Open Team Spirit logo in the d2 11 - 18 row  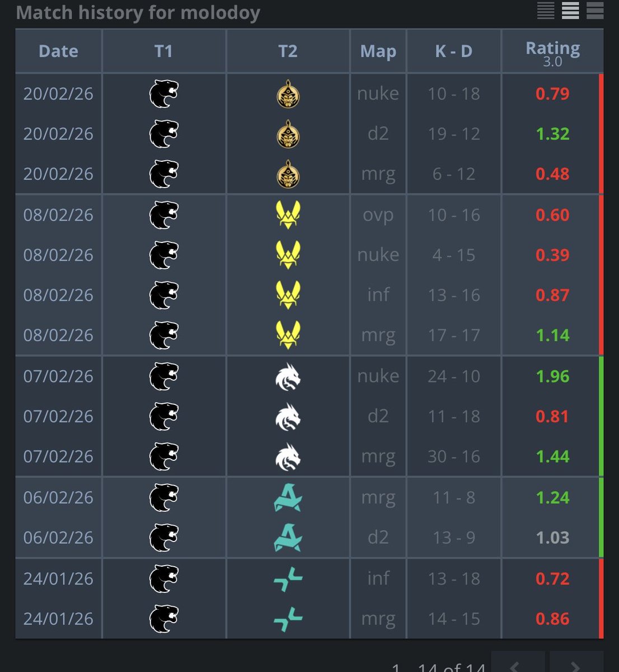point(288,416)
